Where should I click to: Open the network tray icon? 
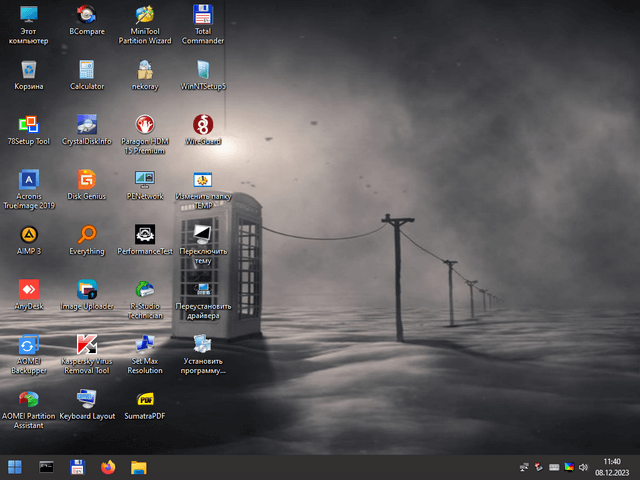click(524, 467)
